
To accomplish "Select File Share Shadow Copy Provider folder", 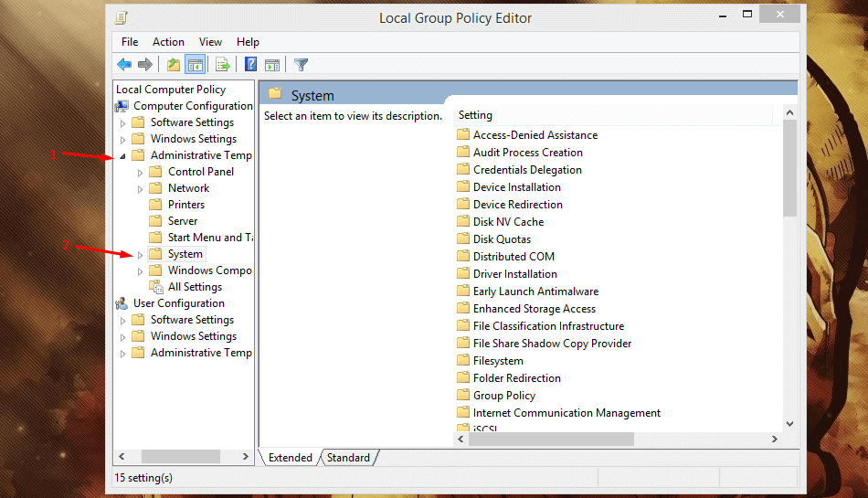I will point(552,343).
